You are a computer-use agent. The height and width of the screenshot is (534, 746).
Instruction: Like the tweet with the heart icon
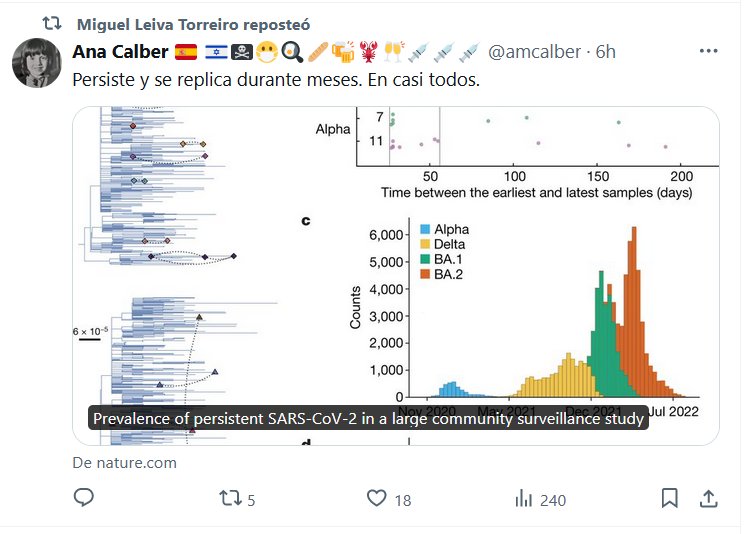point(377,498)
